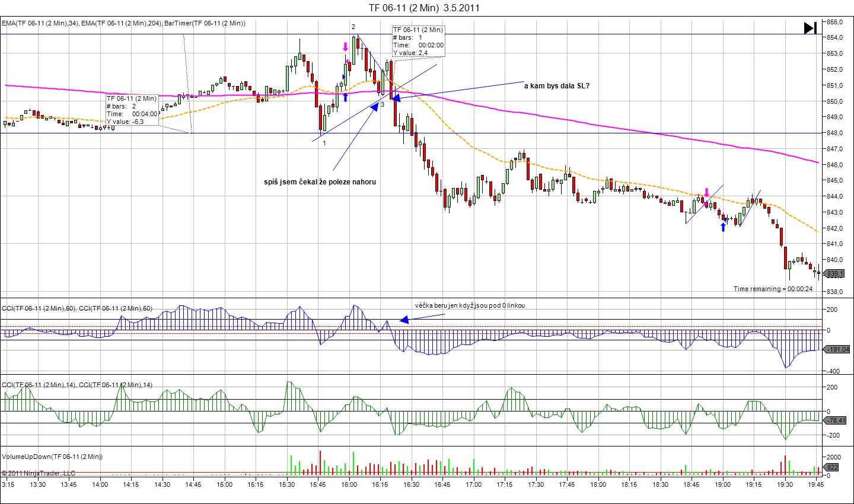This screenshot has height=504, width=854.
Task: Click the 854,0 price axis label
Action: [x=835, y=38]
